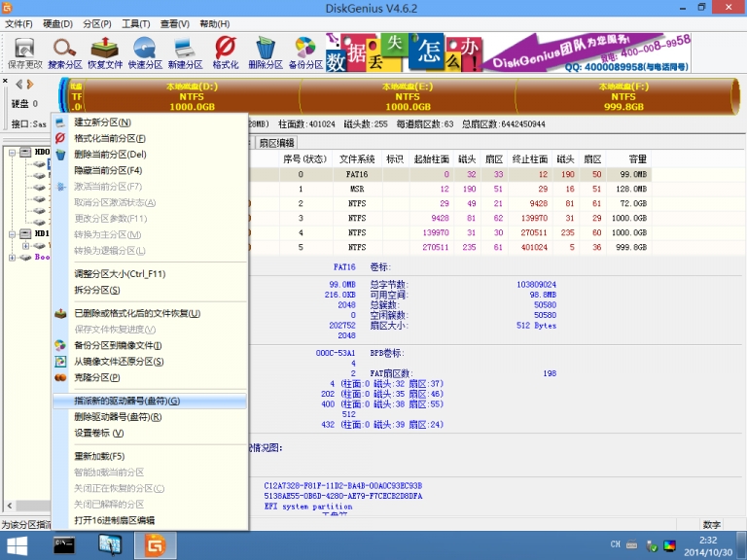Choose 拆分分区(S) in context menu
Viewport: 747px width, 560px height.
point(150,290)
